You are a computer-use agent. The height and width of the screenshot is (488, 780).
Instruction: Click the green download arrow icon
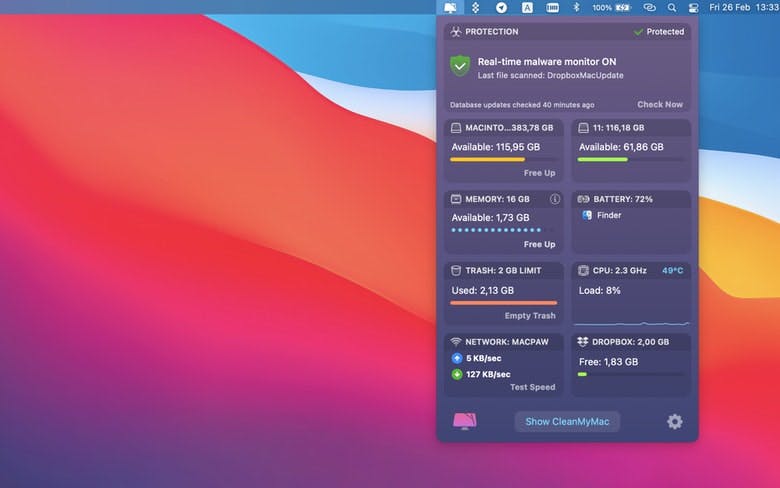point(457,374)
